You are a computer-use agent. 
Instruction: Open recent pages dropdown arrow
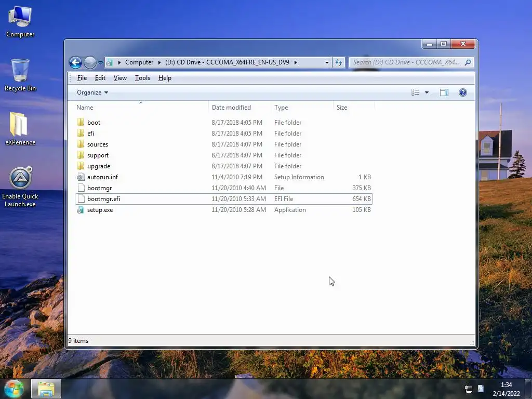[x=100, y=63]
